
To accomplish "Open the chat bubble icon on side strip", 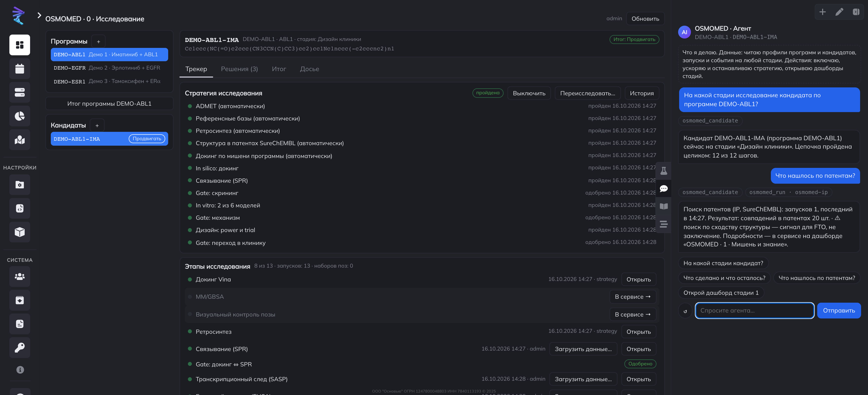I will (x=664, y=189).
